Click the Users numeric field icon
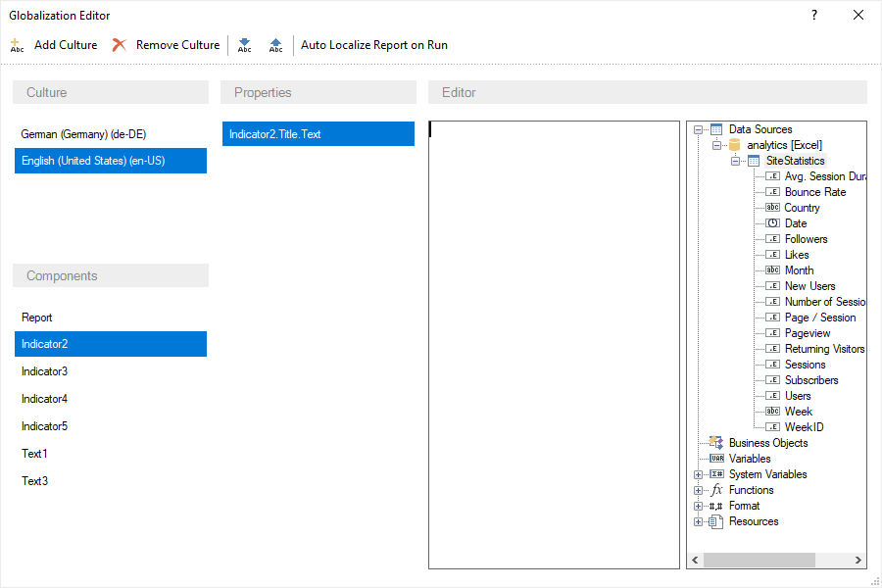The height and width of the screenshot is (588, 882). [773, 396]
